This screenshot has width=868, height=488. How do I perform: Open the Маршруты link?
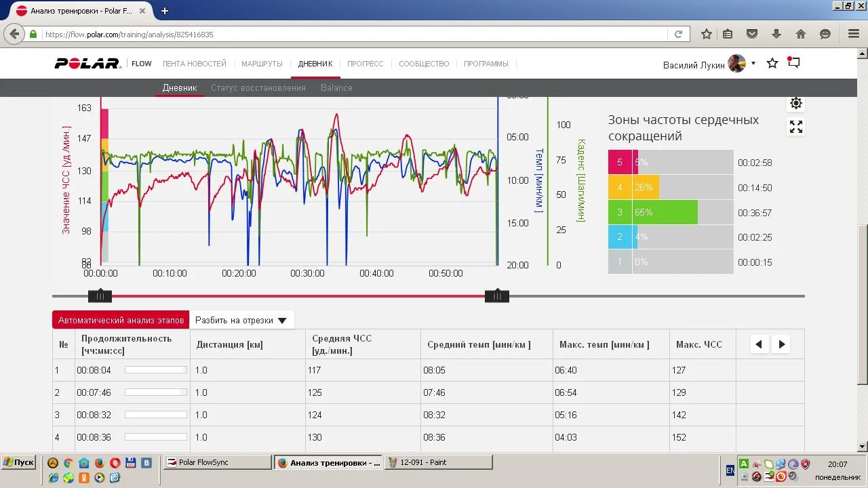point(262,64)
